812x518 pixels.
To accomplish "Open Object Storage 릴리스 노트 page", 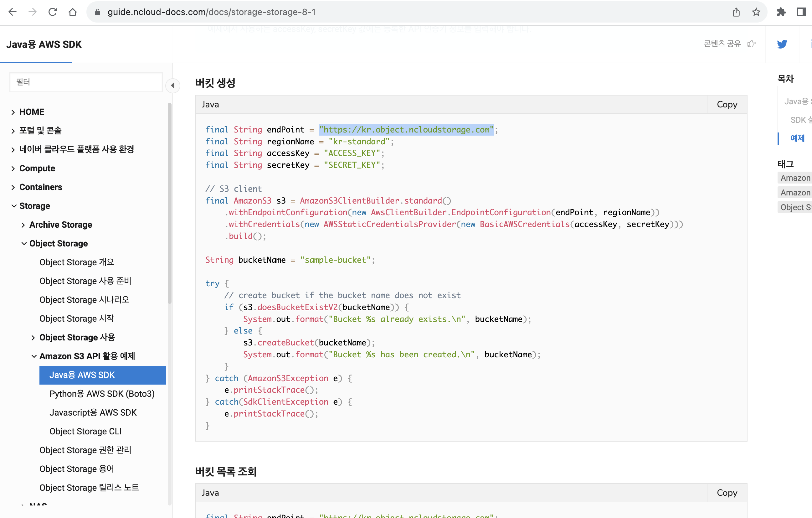I will coord(89,488).
